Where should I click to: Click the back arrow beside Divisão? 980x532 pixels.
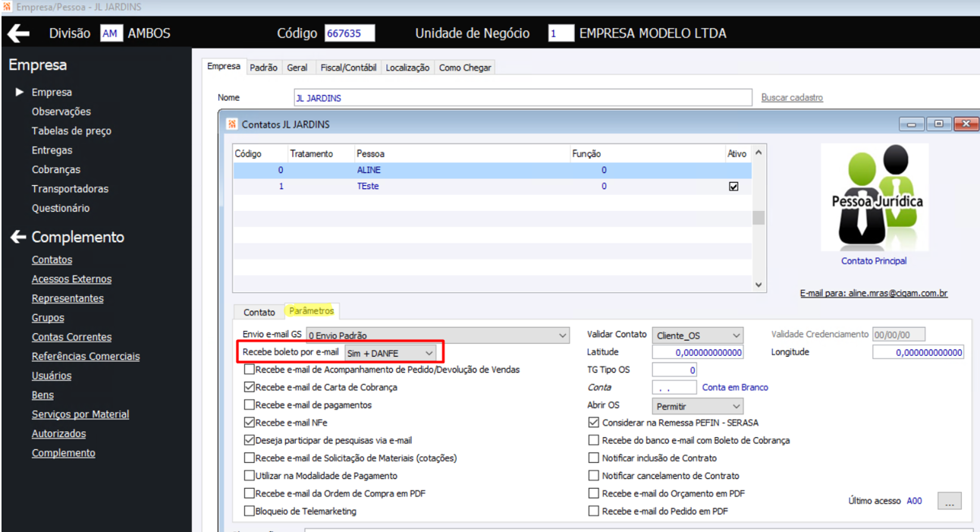(x=18, y=33)
